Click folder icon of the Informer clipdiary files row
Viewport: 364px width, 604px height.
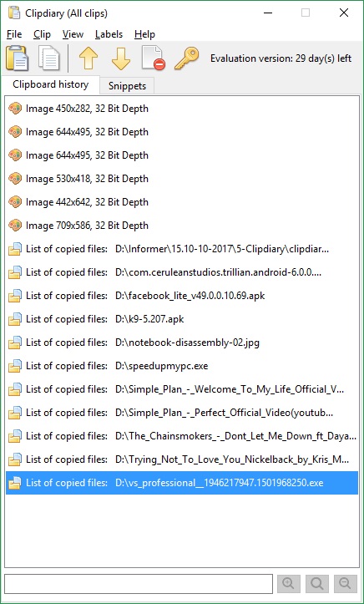coord(15,249)
